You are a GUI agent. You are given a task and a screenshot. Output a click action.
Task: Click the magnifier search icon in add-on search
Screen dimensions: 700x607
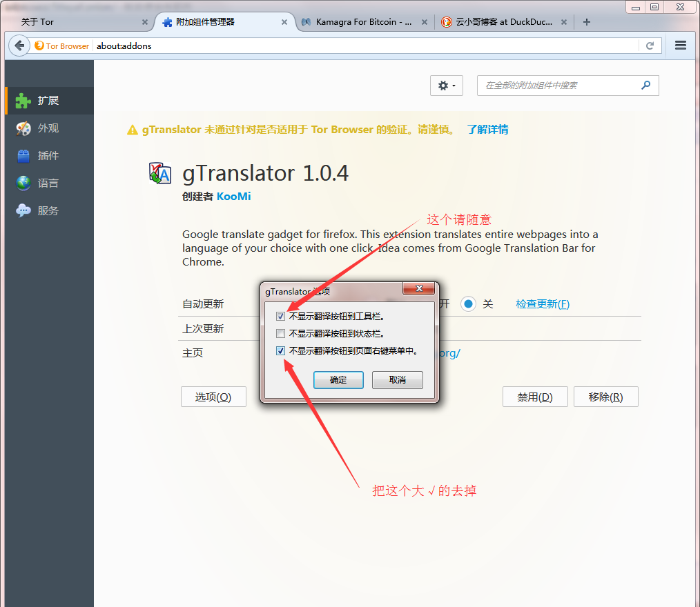coord(645,85)
